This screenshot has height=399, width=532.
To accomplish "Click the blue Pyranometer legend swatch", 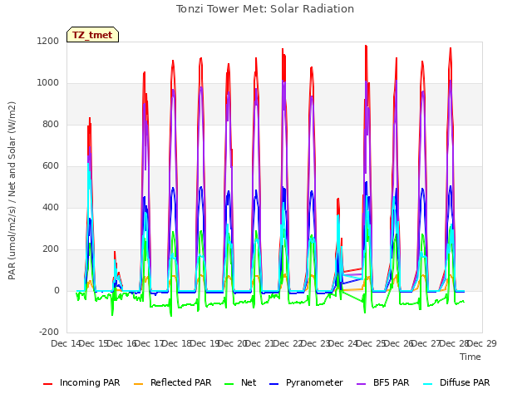I will (273, 383).
